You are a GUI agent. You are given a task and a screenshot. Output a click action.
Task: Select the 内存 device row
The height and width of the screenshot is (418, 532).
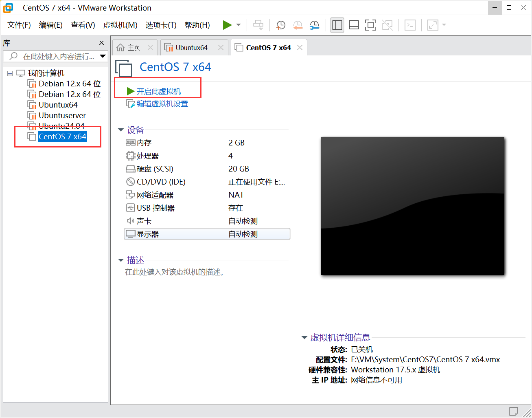coord(207,143)
